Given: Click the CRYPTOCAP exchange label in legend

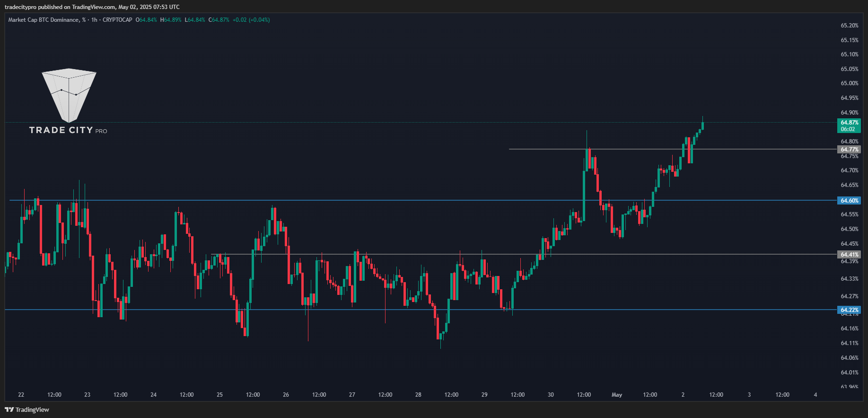Looking at the screenshot, I should click(117, 20).
